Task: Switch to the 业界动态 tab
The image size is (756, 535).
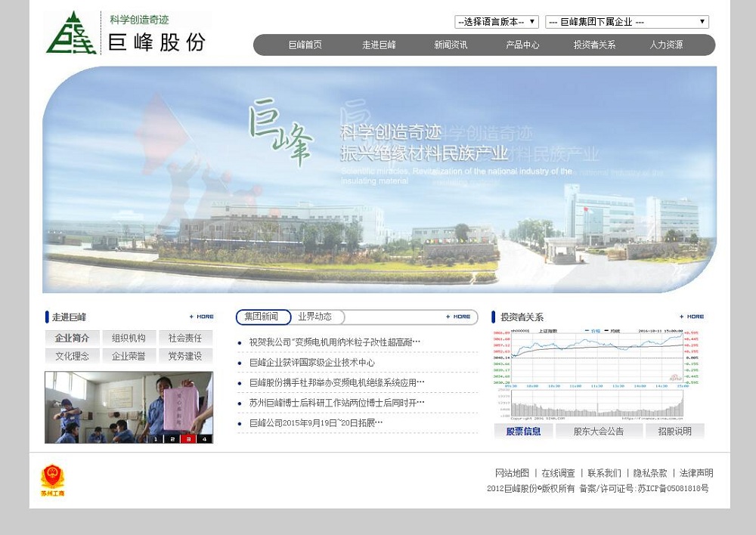Action: [x=315, y=317]
